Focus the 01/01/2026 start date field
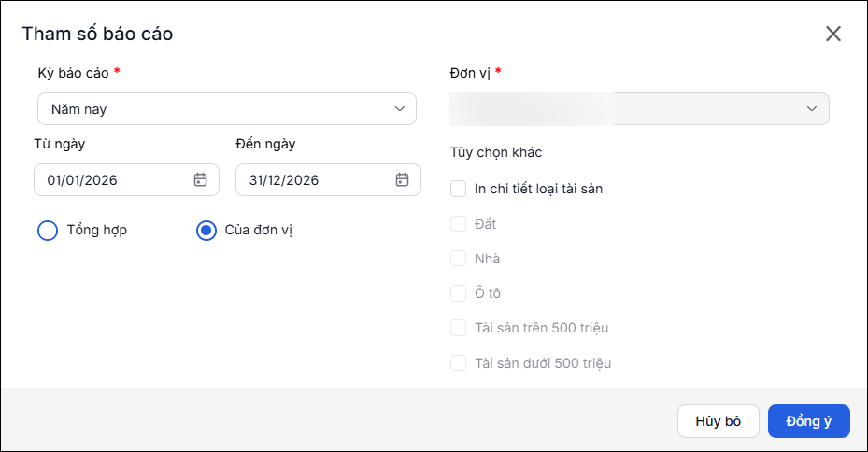 pyautogui.click(x=127, y=180)
